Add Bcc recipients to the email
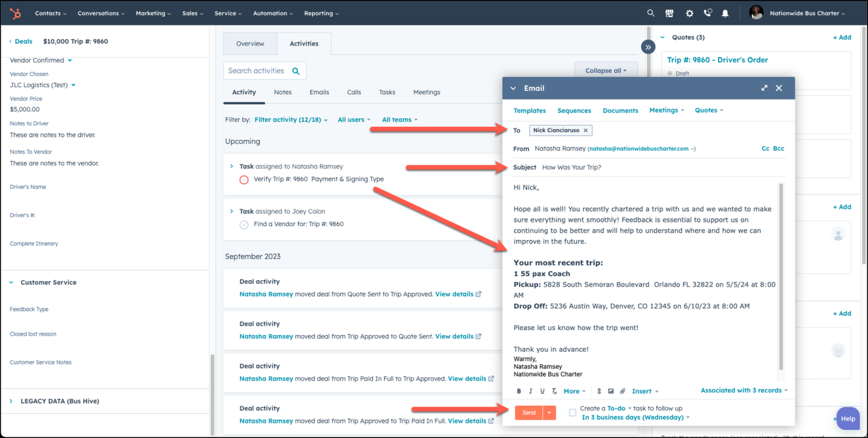Screen dimensions: 868x438 pyautogui.click(x=779, y=149)
